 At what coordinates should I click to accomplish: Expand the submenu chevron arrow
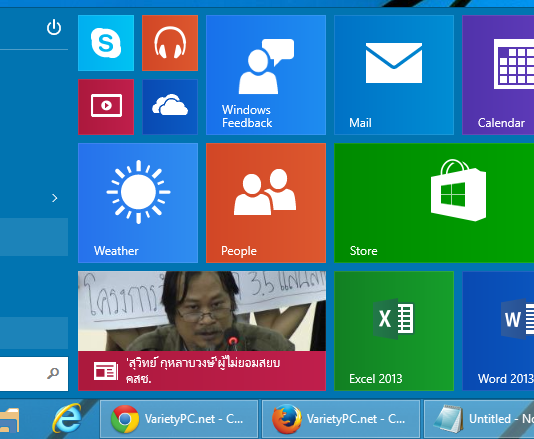click(x=54, y=198)
